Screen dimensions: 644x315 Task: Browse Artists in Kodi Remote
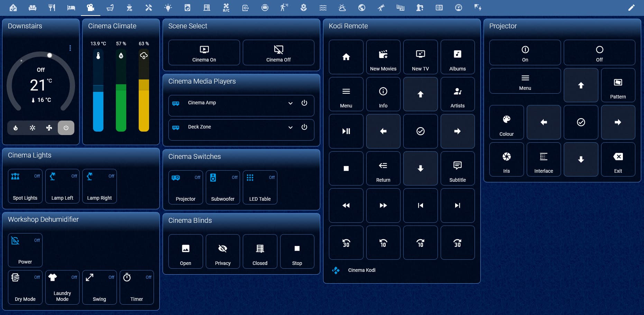pyautogui.click(x=458, y=94)
